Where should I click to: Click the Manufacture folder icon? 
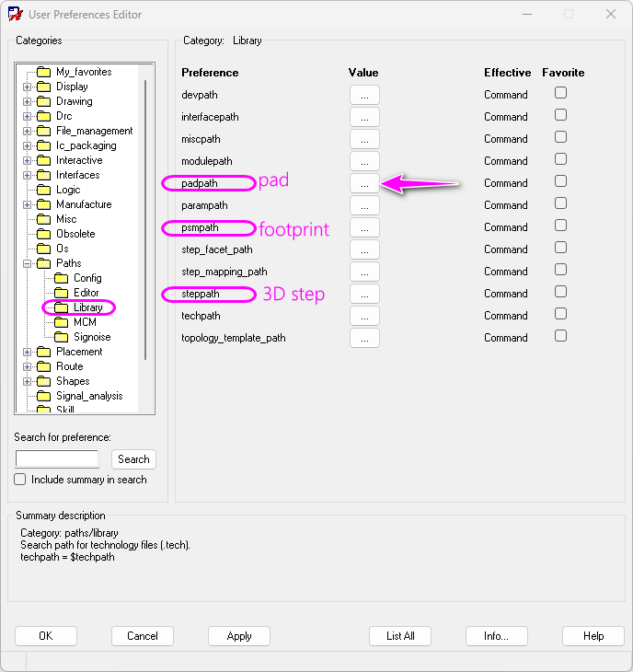(43, 204)
